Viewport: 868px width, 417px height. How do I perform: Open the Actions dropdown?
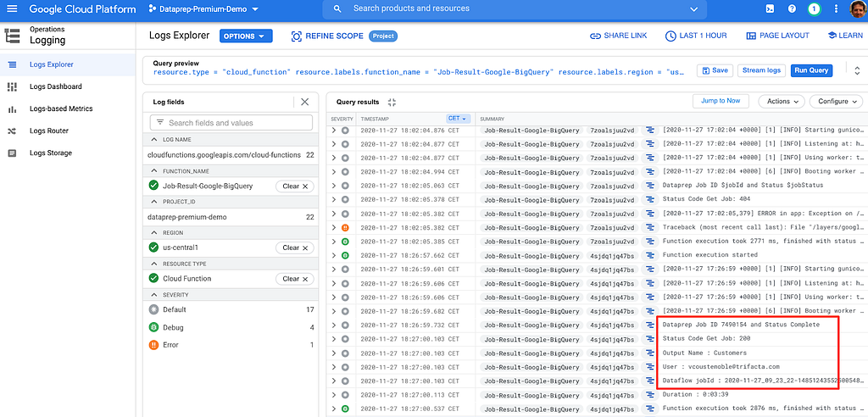(782, 102)
